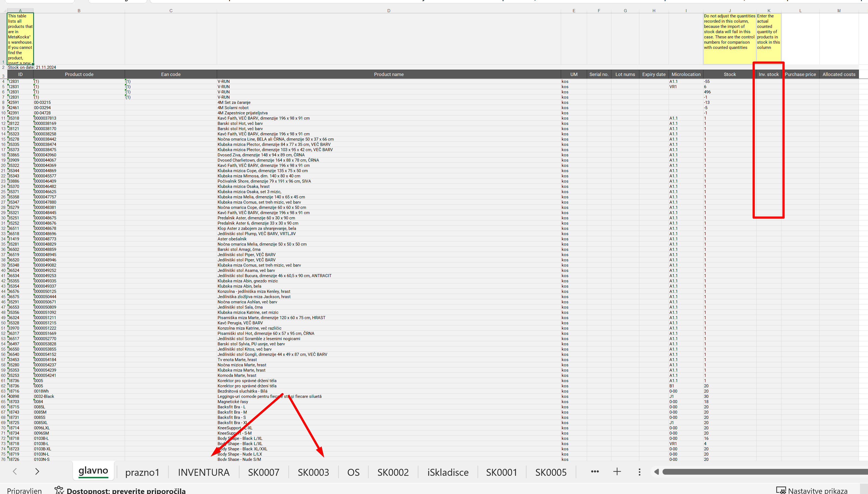Screen dimensions: 868x494
Task: Open sheet options vertical dots
Action: [x=639, y=472]
